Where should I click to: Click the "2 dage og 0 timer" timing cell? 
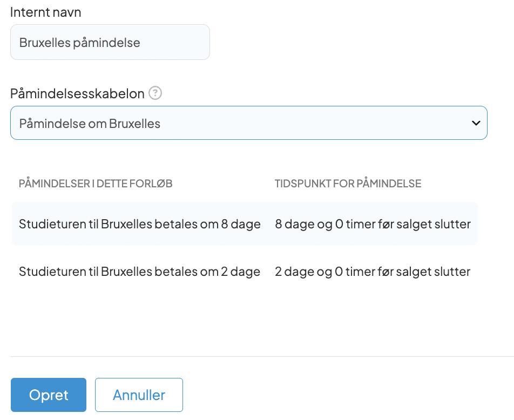[x=373, y=272]
